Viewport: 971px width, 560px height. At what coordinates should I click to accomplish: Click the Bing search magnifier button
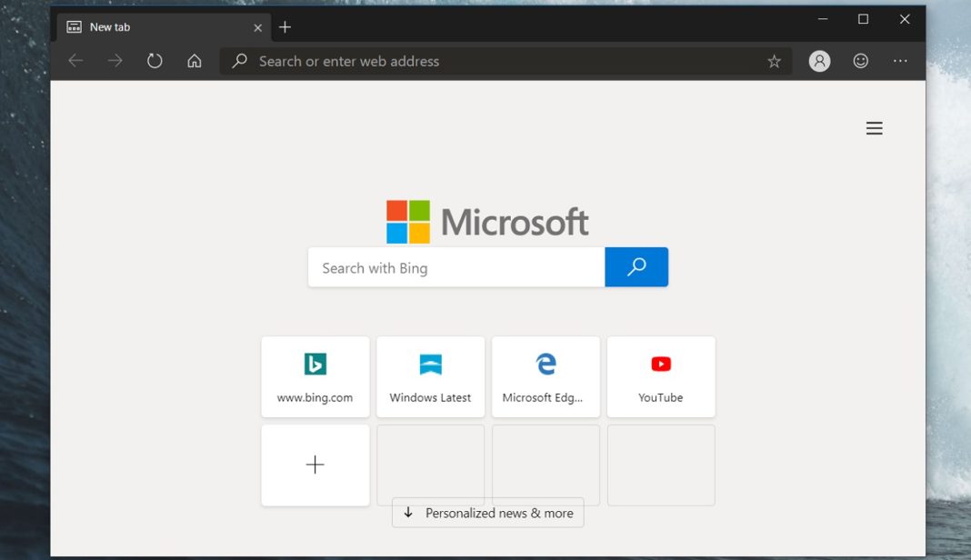(636, 267)
